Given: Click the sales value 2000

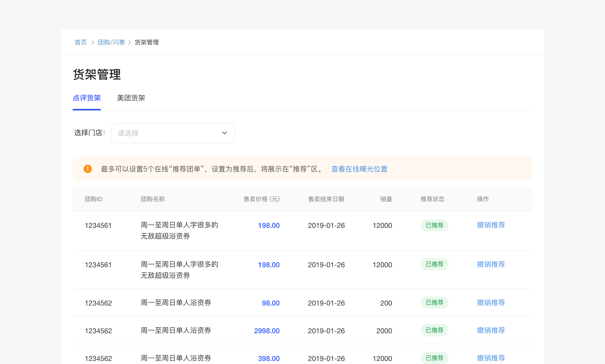Looking at the screenshot, I should coord(384,331).
